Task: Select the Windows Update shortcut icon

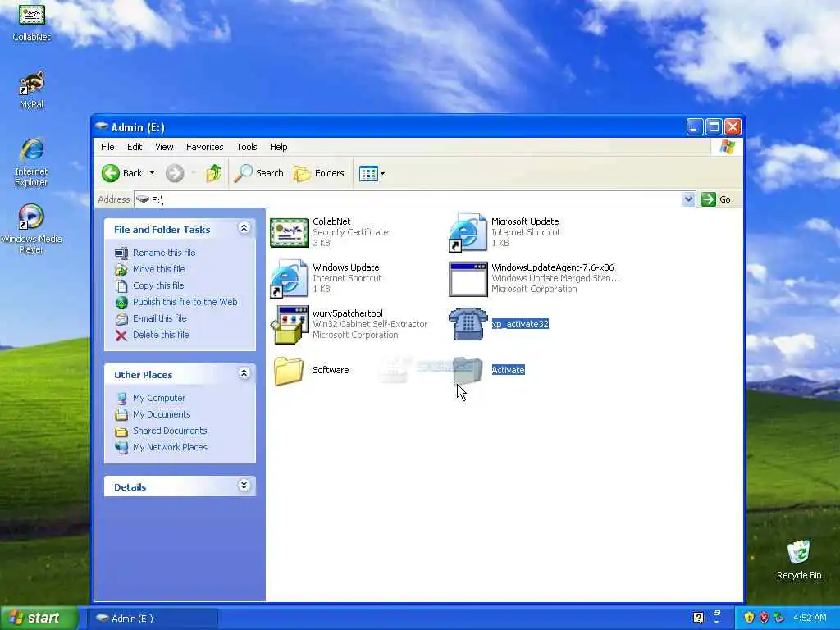Action: tap(290, 279)
